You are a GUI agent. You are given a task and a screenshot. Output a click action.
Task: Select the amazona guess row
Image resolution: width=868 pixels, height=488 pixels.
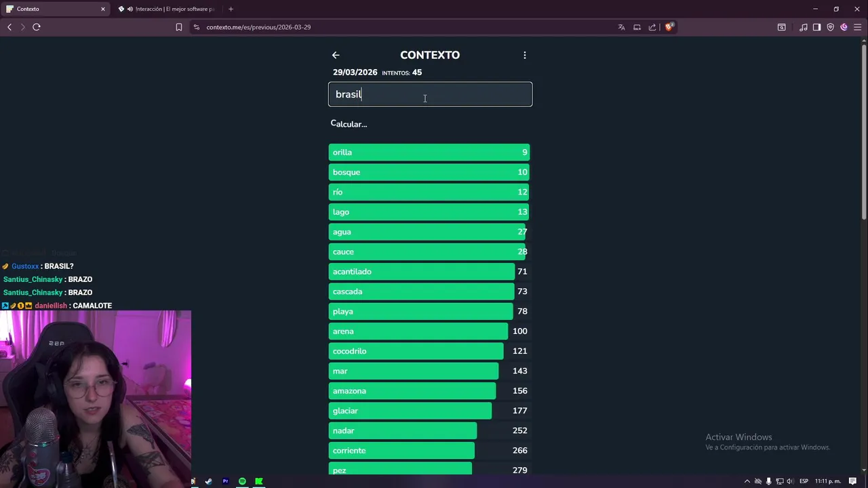click(x=430, y=391)
